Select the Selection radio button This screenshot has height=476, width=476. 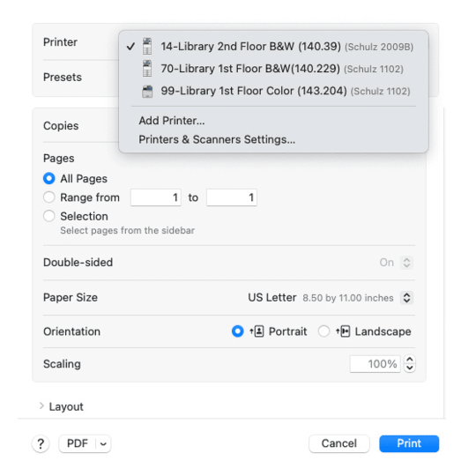[49, 216]
